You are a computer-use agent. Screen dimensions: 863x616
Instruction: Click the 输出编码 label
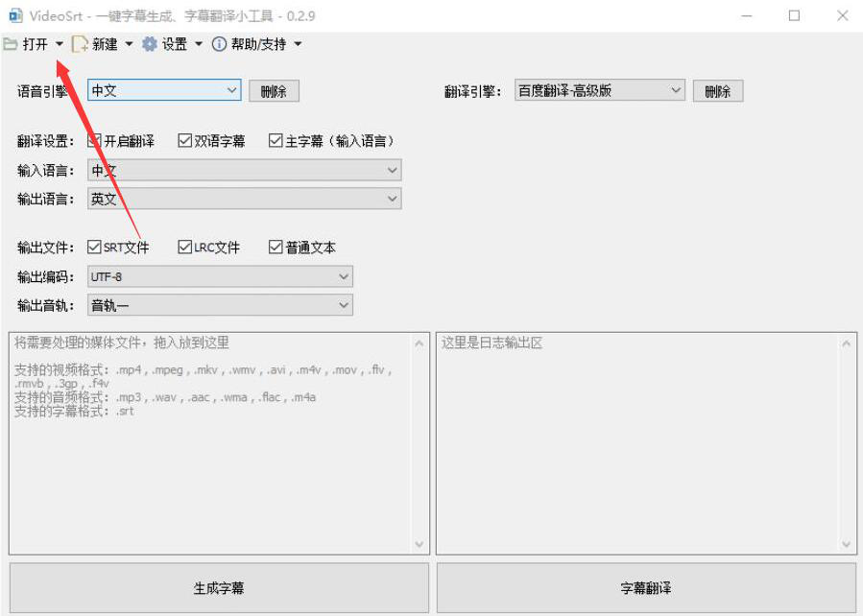pos(46,276)
